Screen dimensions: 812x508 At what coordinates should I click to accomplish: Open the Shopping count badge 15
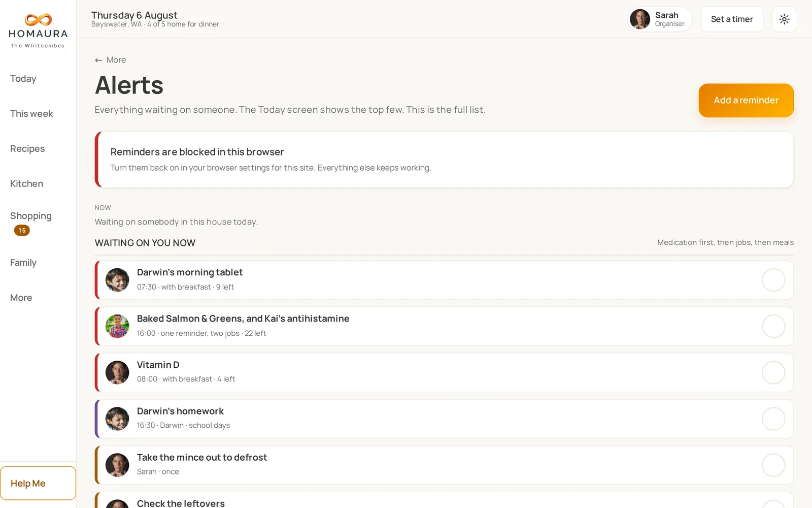pos(22,230)
